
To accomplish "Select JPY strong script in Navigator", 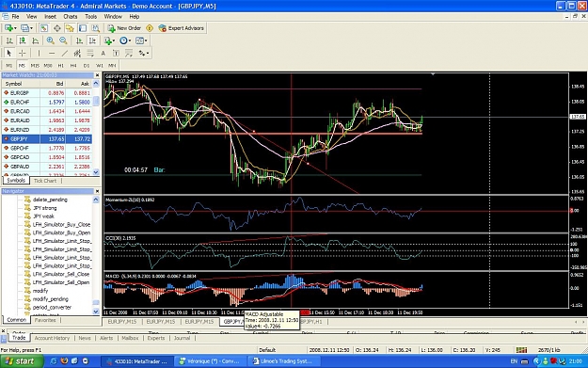I will 44,208.
